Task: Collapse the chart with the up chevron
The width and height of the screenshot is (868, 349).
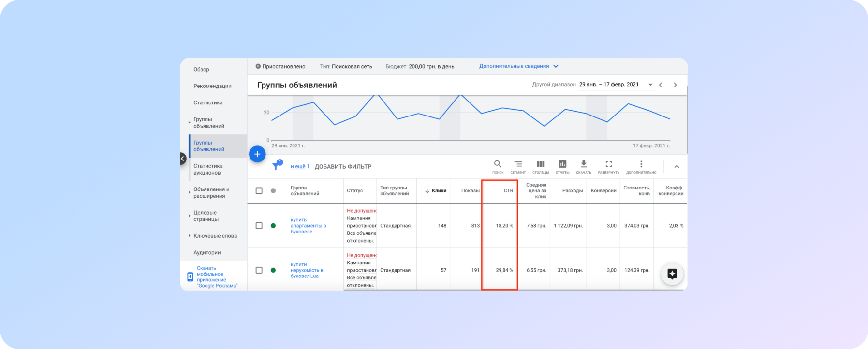Action: coord(677,167)
